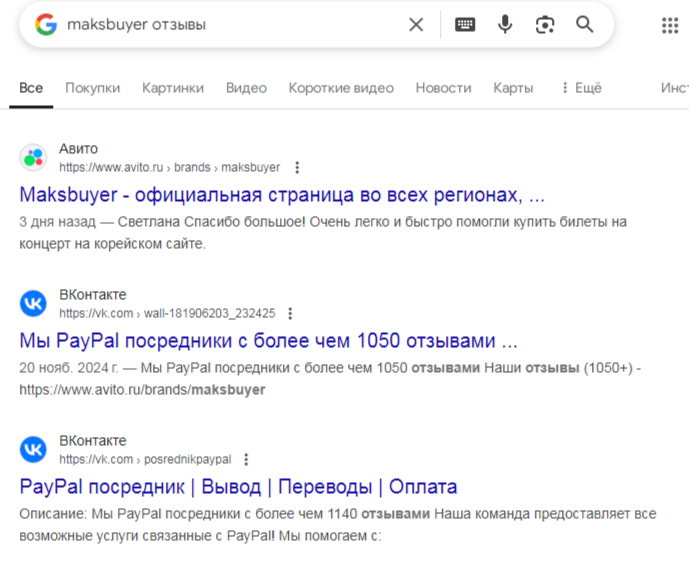
Task: Open the 'Короткие видео' tab
Action: click(341, 88)
